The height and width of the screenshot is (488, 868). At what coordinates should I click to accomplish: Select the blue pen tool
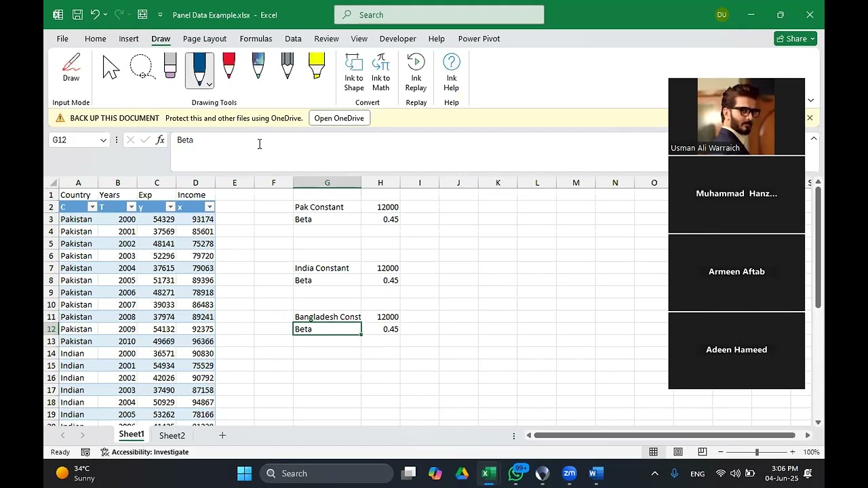pyautogui.click(x=199, y=69)
